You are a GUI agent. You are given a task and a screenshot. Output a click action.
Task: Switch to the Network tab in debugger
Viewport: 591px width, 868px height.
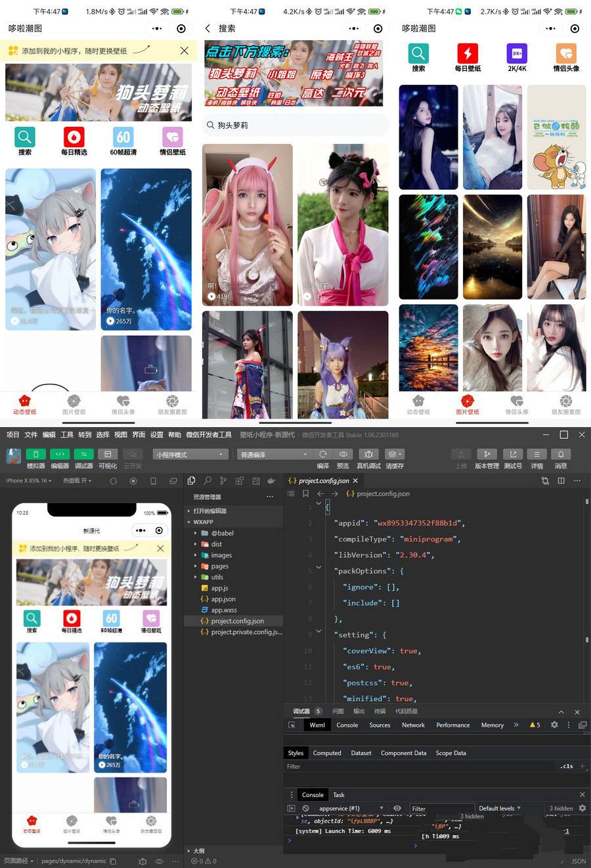pos(413,725)
